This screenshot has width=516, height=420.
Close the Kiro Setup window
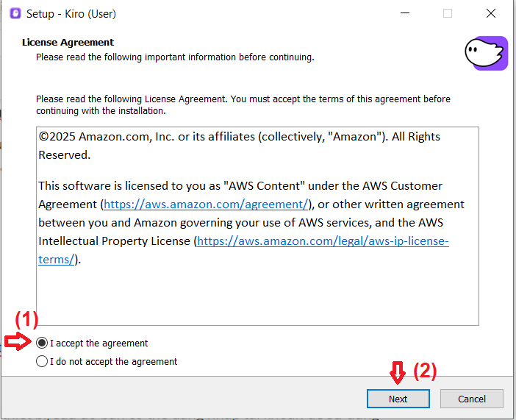tap(491, 13)
